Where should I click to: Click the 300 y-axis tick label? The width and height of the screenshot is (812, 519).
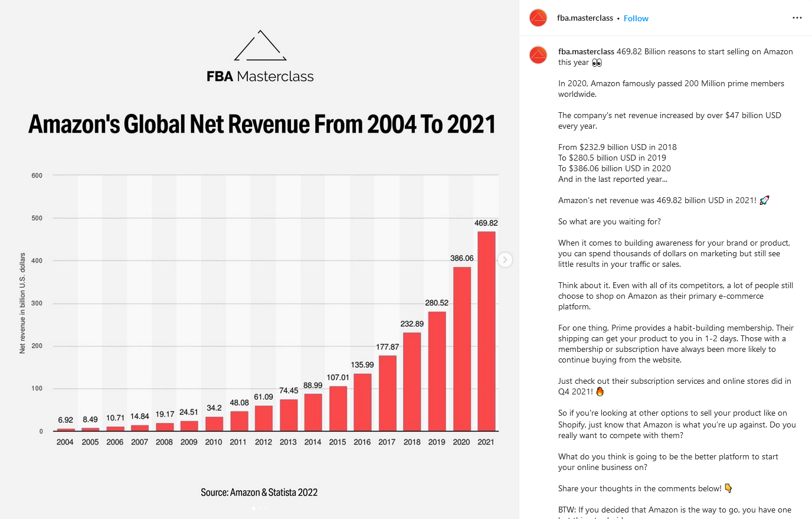point(37,303)
